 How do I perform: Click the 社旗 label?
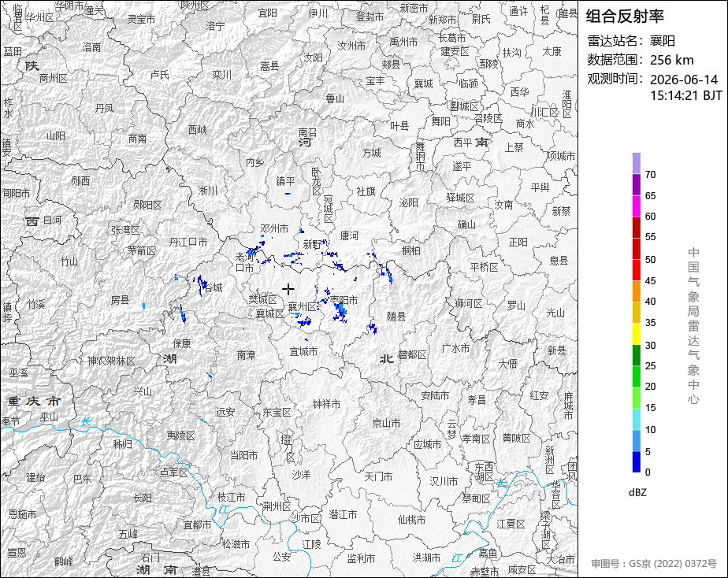point(366,191)
